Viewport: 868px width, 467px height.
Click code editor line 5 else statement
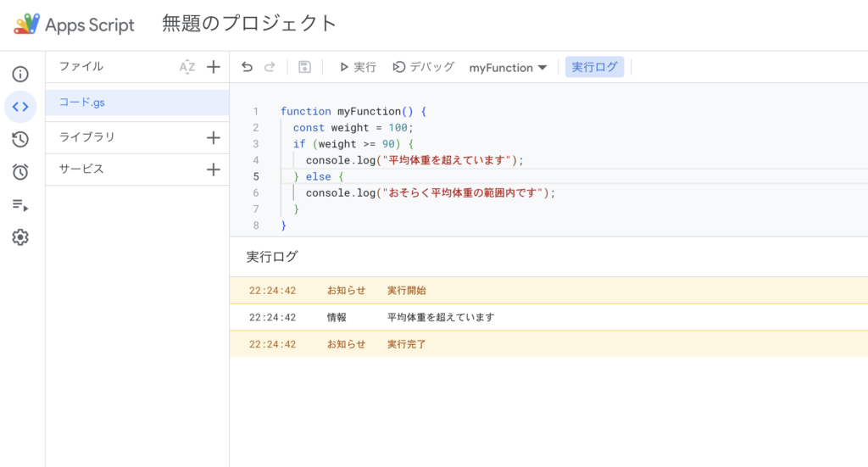[319, 176]
